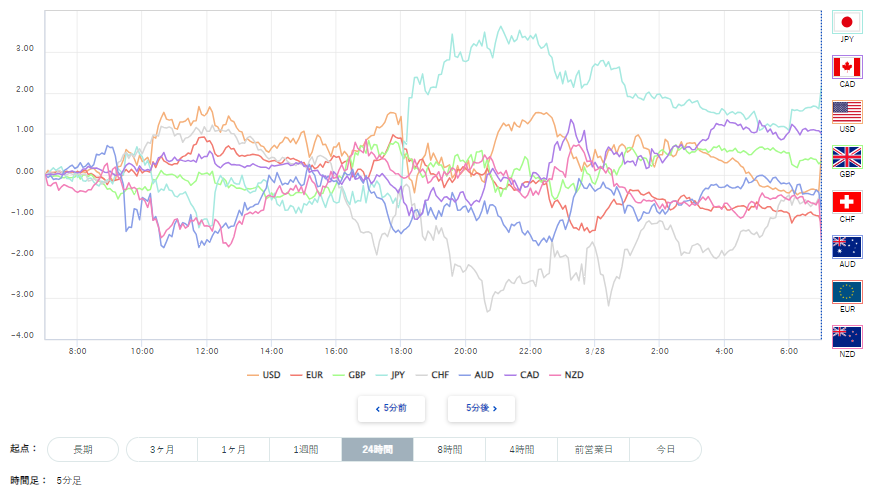Click the USD United States flag icon
Image resolution: width=873 pixels, height=500 pixels.
click(x=847, y=112)
